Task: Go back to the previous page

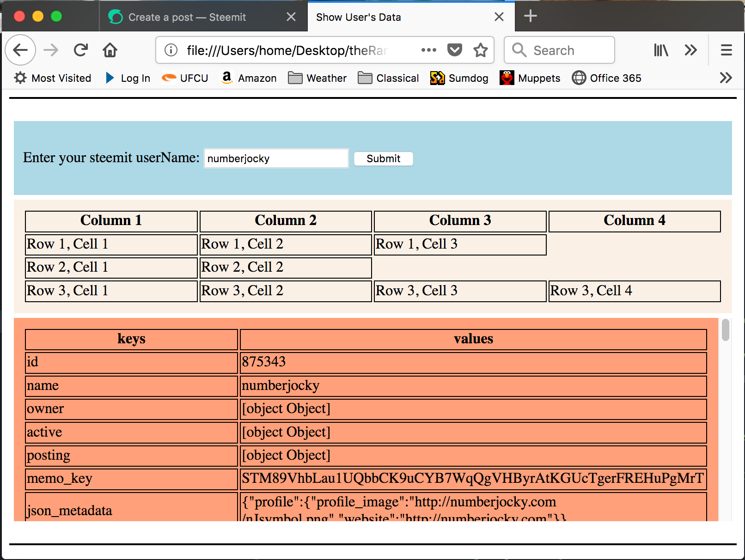Action: pyautogui.click(x=20, y=50)
